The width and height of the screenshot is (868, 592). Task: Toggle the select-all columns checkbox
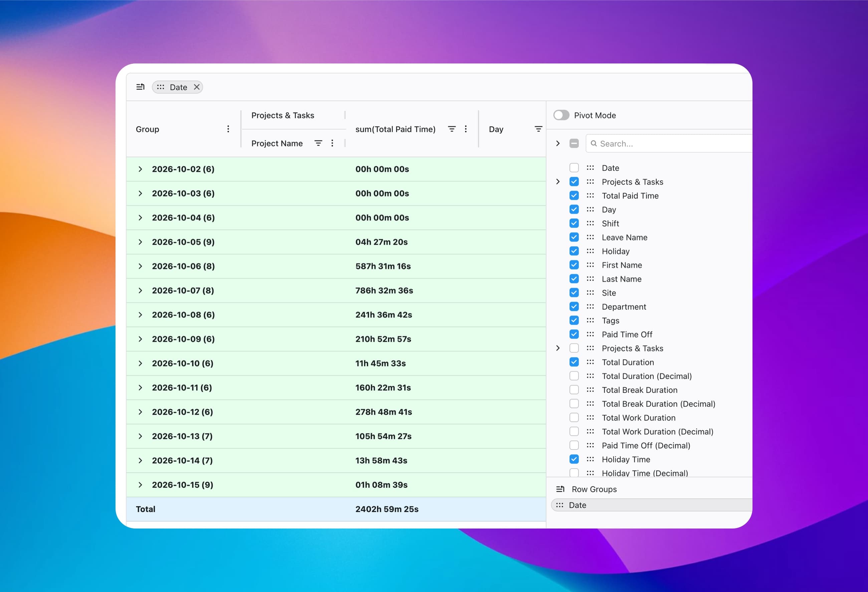[x=574, y=143]
